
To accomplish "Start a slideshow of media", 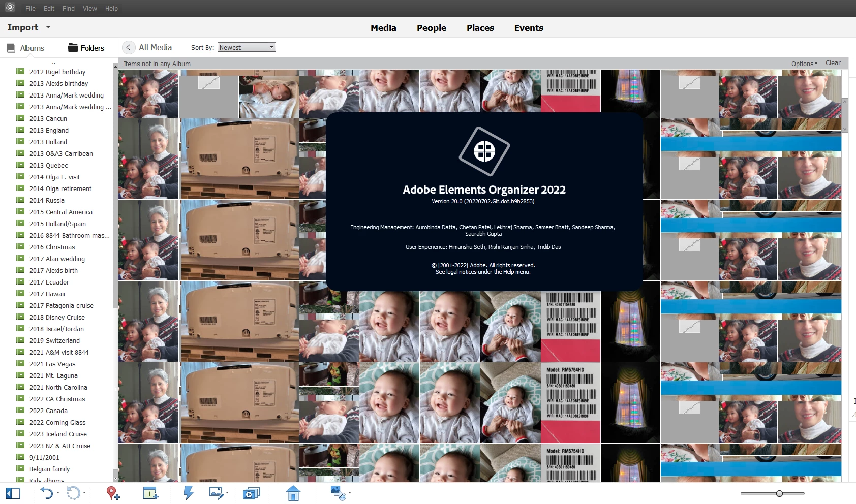I will pos(251,493).
